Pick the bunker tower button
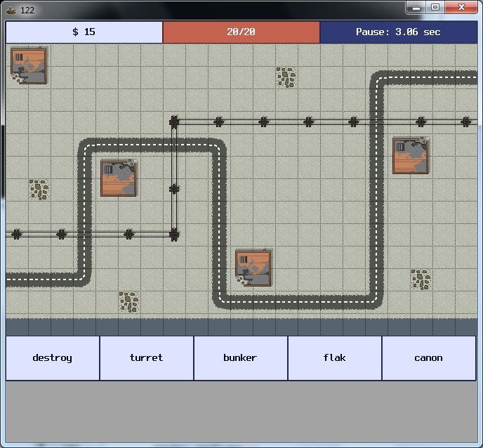 [241, 358]
